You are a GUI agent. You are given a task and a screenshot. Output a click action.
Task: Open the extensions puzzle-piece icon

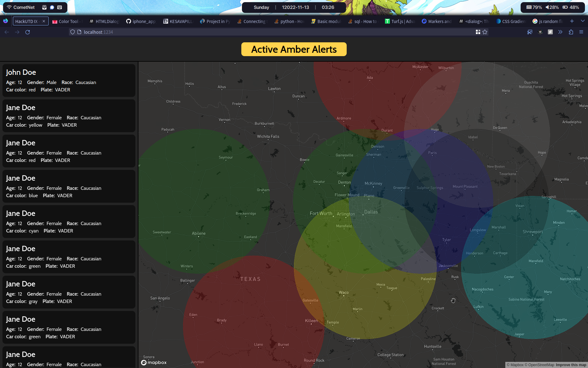click(x=571, y=32)
